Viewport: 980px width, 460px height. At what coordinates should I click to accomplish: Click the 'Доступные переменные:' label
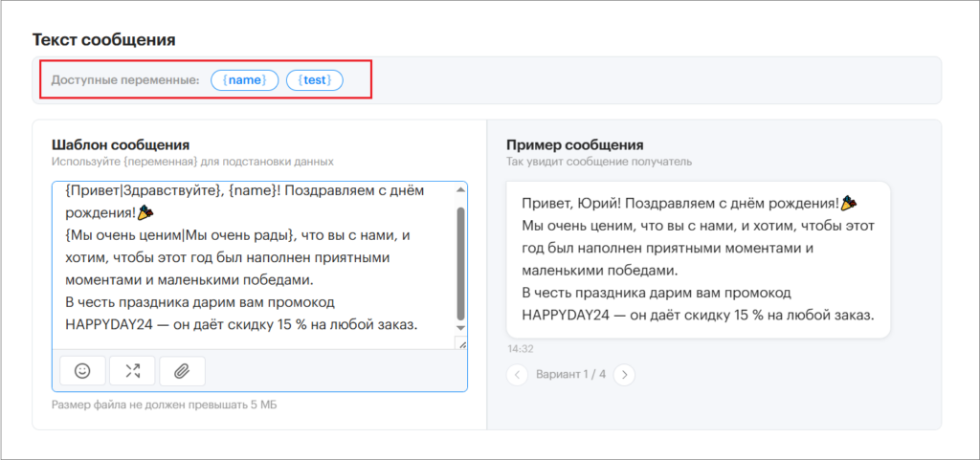point(125,80)
